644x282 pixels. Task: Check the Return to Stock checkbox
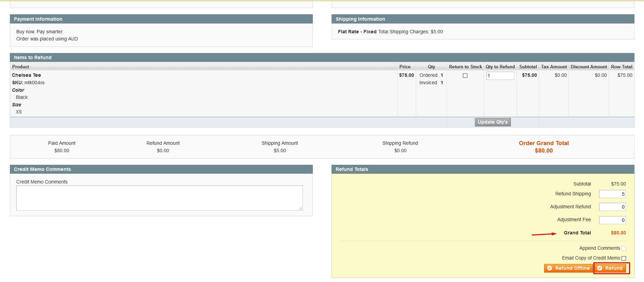pyautogui.click(x=465, y=75)
